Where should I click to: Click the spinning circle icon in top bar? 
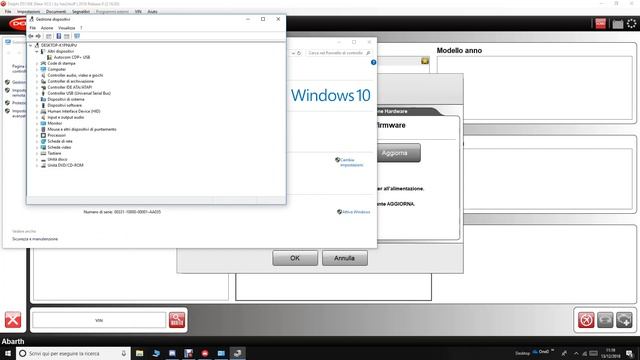(x=631, y=24)
